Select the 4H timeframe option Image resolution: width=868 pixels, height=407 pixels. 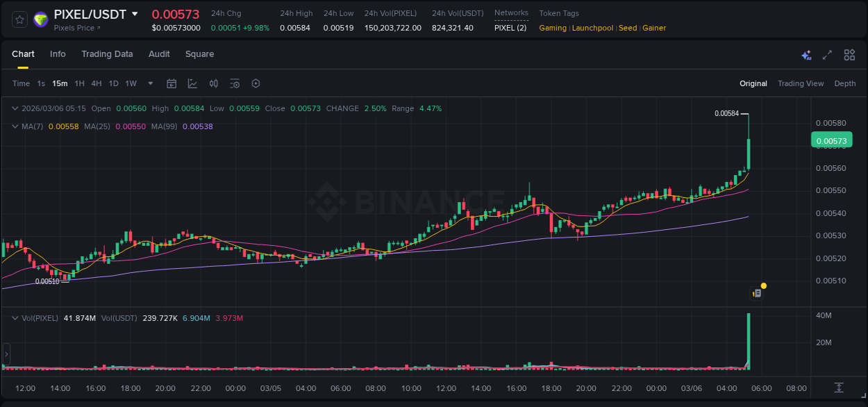pos(97,83)
